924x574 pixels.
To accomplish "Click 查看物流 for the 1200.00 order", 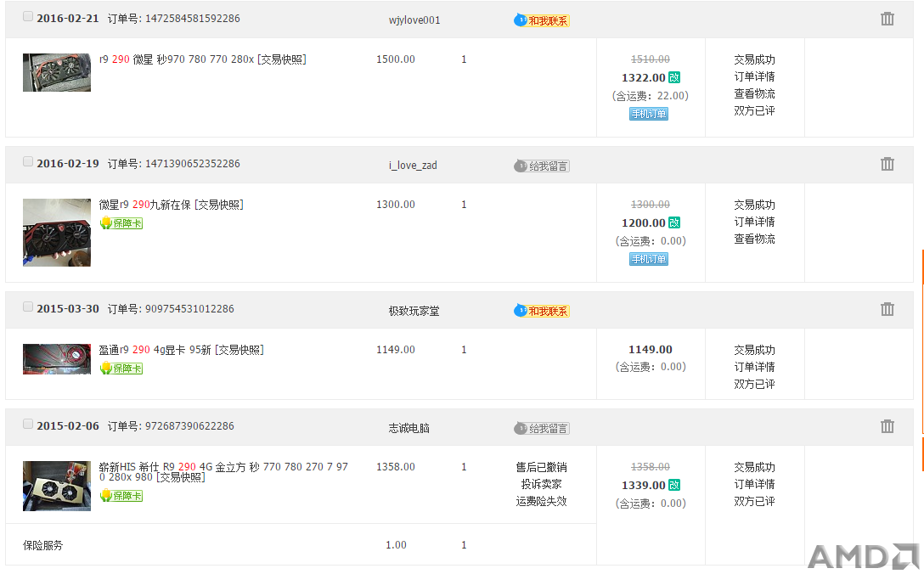I will pyautogui.click(x=754, y=239).
